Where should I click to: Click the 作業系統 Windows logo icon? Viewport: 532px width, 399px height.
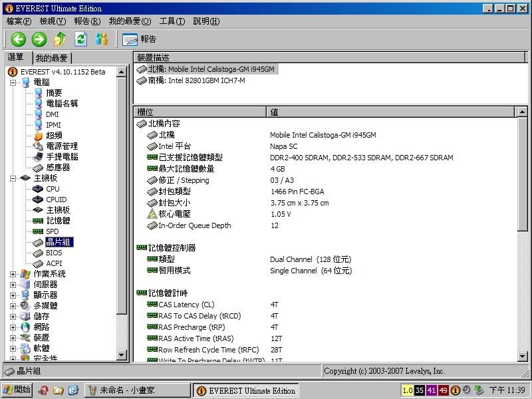click(x=25, y=274)
